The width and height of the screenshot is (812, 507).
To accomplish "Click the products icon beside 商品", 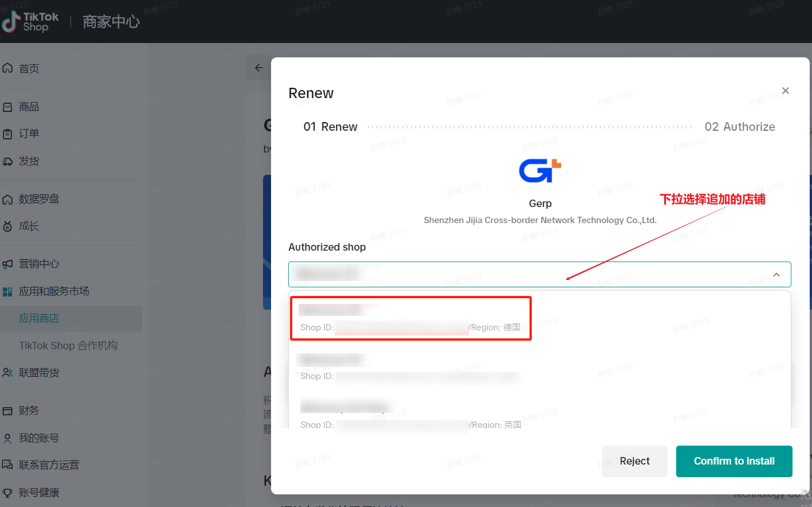I will click(x=7, y=107).
